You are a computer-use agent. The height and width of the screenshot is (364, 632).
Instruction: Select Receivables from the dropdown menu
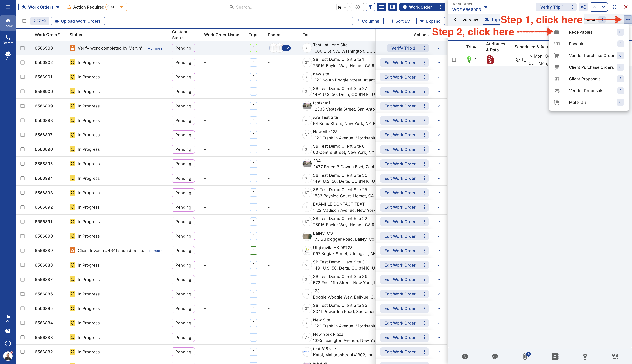pyautogui.click(x=589, y=32)
